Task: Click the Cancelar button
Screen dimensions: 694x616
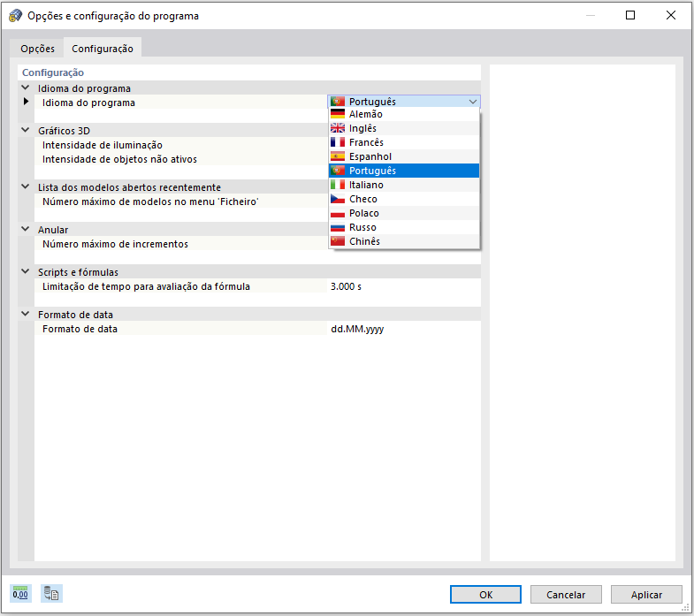Action: click(x=566, y=595)
